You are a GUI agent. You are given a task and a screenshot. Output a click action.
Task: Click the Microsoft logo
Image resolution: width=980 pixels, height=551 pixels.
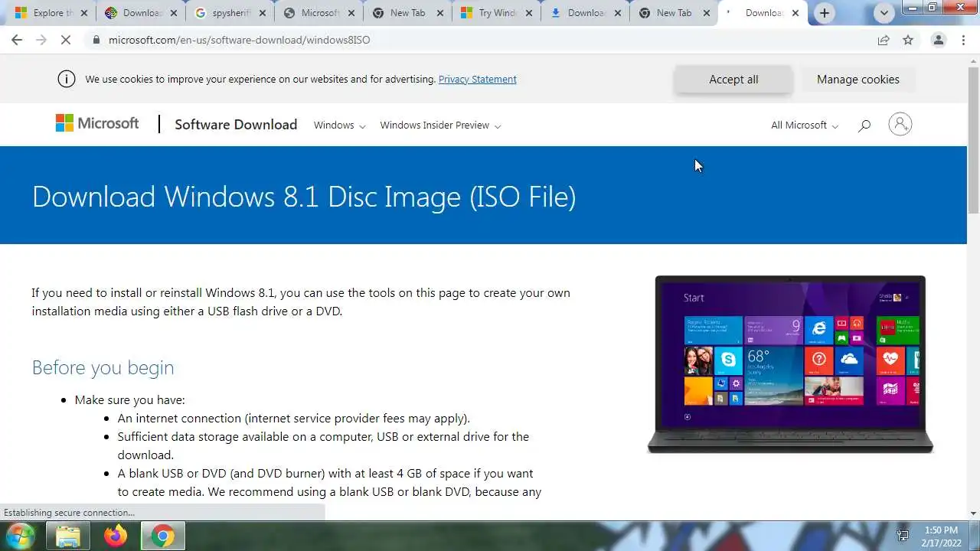click(x=97, y=123)
